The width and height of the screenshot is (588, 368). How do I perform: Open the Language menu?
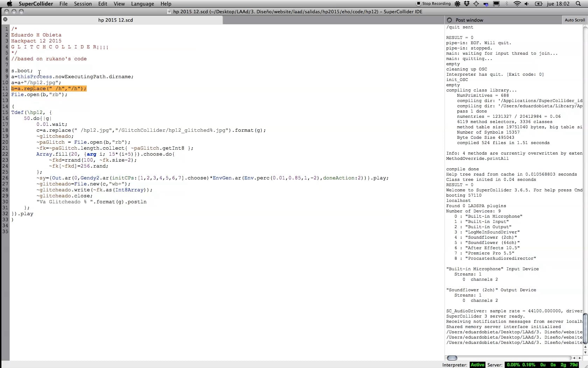tap(142, 4)
